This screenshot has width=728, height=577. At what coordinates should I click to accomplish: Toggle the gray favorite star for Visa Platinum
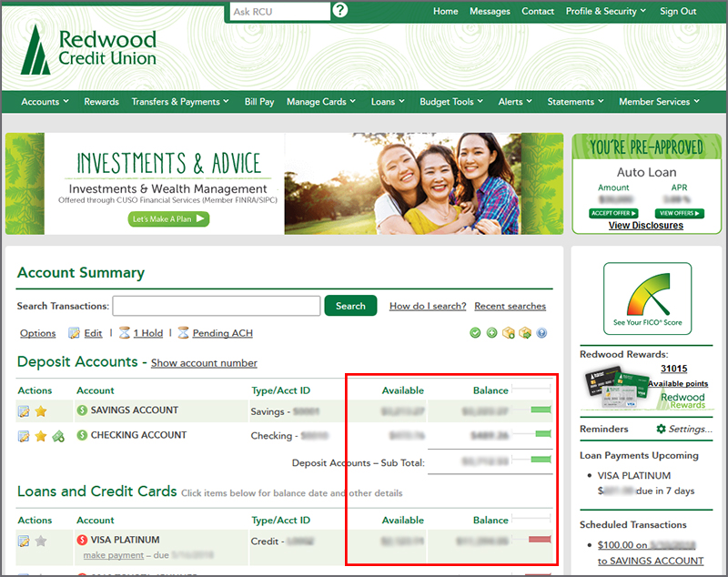pyautogui.click(x=41, y=541)
